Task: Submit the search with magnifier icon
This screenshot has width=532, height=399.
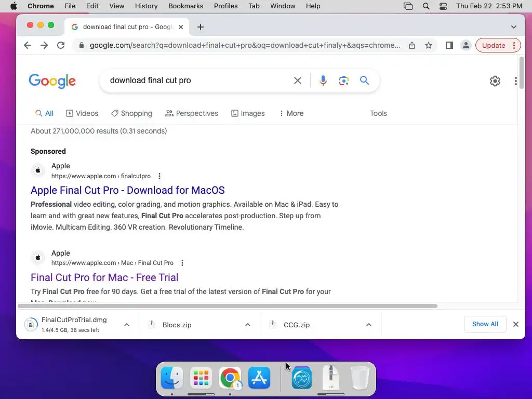Action: point(364,81)
